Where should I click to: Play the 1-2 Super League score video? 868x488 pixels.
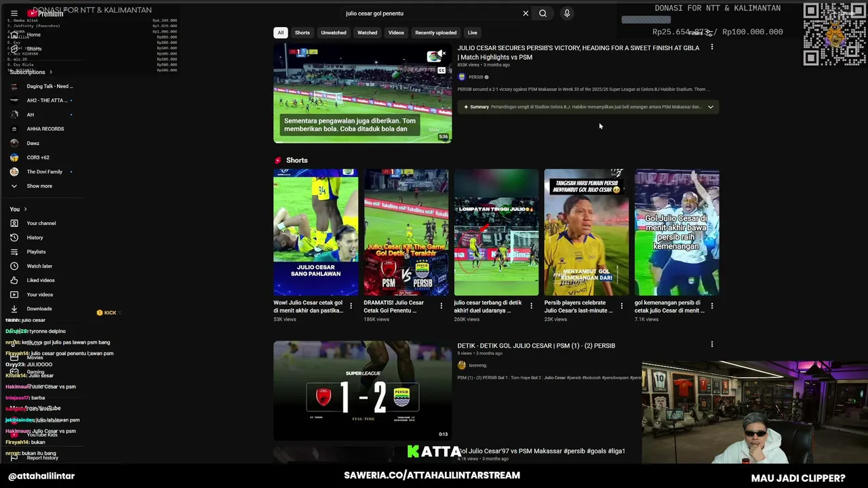pyautogui.click(x=362, y=390)
